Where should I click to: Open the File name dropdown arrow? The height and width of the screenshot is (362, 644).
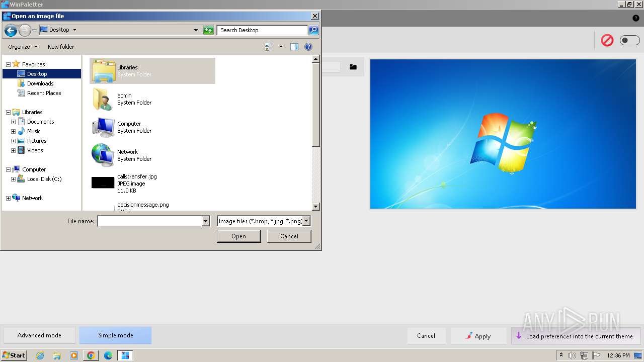(205, 221)
